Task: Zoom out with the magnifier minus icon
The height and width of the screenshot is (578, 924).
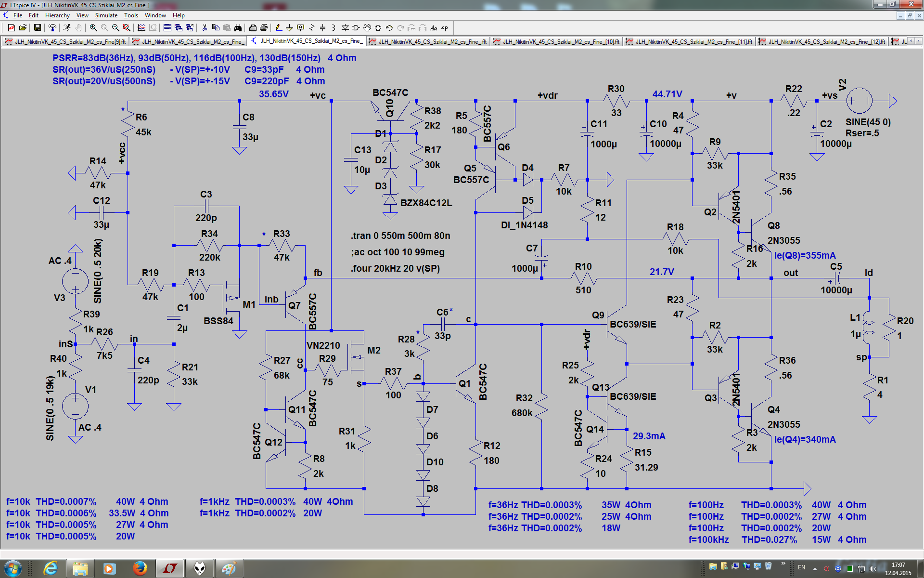Action: (x=115, y=28)
